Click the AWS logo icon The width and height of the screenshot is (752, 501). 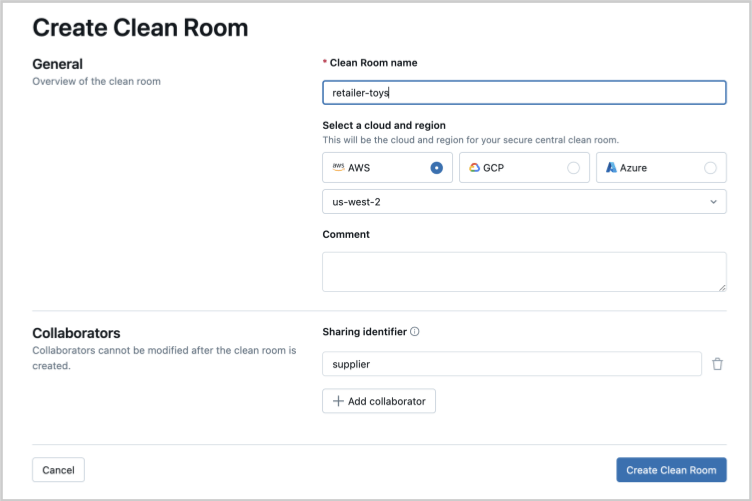click(339, 168)
